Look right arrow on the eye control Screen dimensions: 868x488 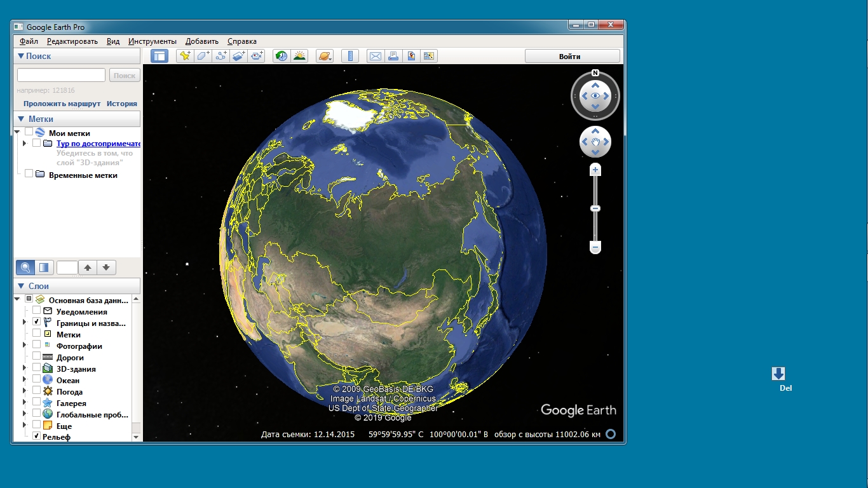607,96
